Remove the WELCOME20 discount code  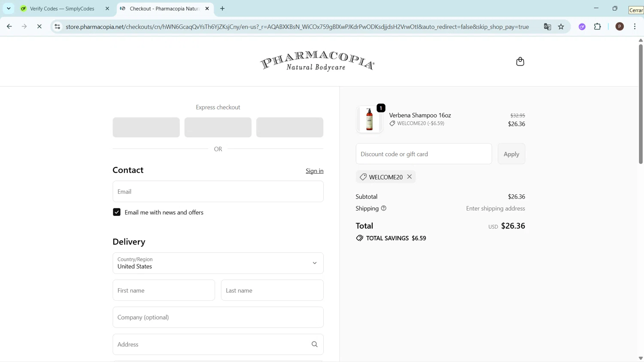click(x=410, y=177)
